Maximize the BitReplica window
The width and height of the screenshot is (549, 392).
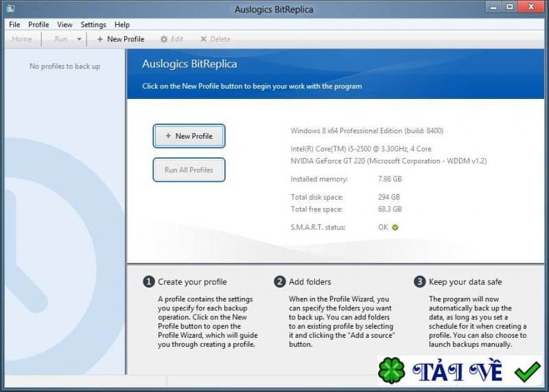(510, 7)
